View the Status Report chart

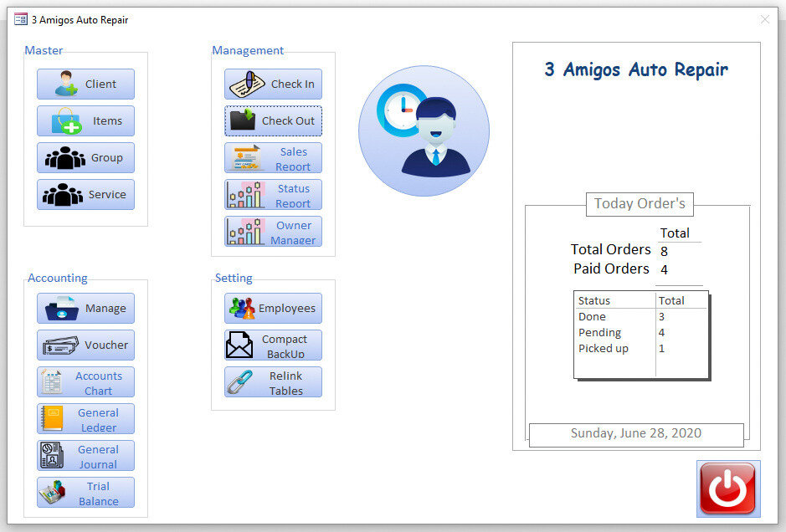272,194
